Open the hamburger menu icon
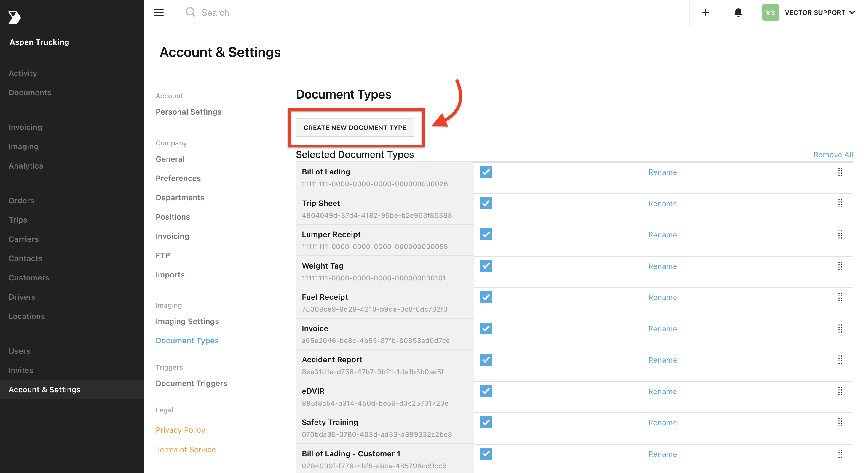The image size is (868, 473). click(159, 13)
